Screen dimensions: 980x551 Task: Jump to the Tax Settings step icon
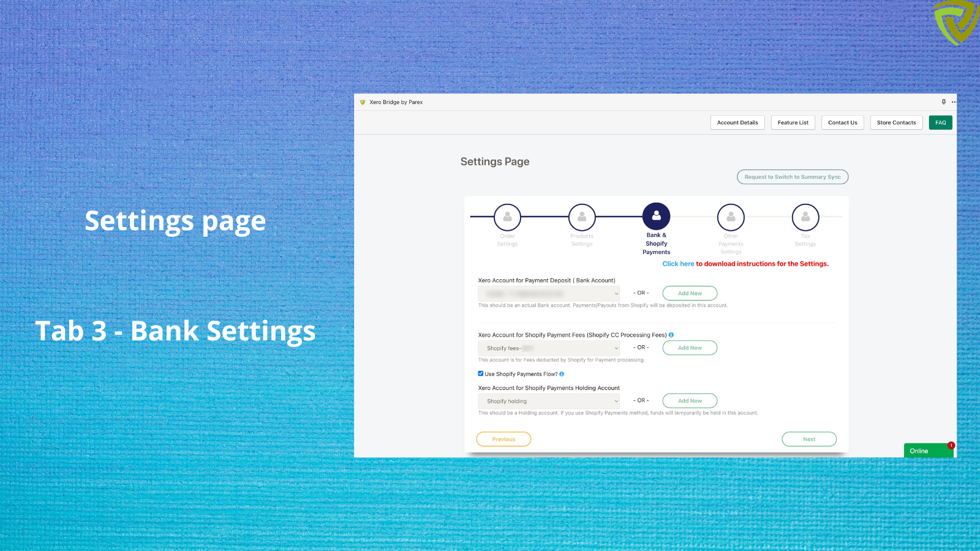pyautogui.click(x=805, y=217)
